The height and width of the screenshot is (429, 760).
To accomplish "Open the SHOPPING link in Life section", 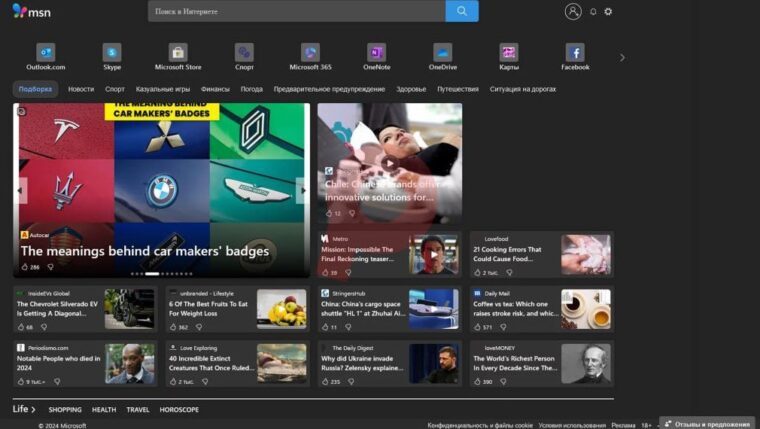I will [65, 410].
